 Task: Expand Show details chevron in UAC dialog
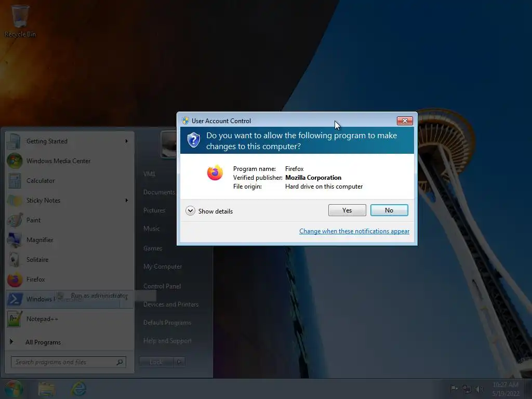click(190, 211)
